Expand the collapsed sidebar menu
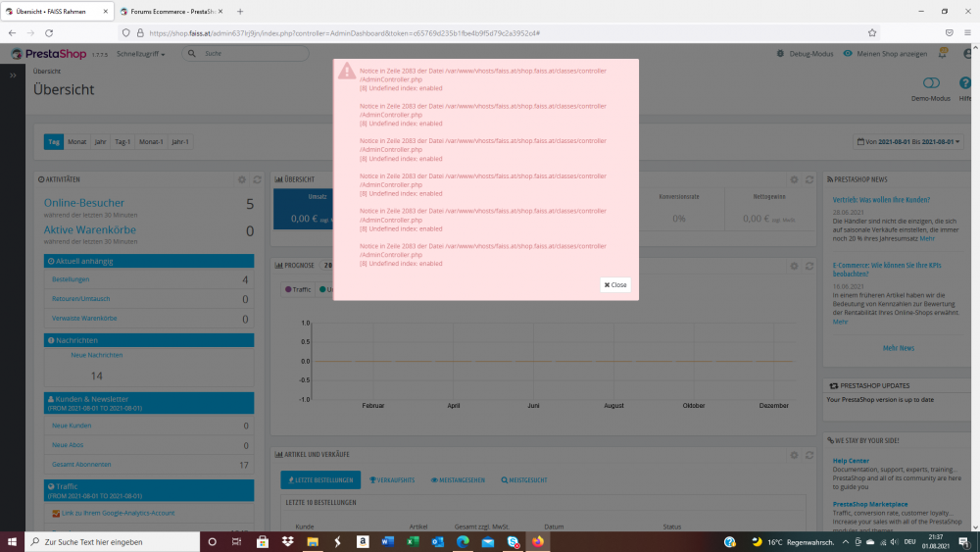The height and width of the screenshot is (552, 980). tap(13, 75)
